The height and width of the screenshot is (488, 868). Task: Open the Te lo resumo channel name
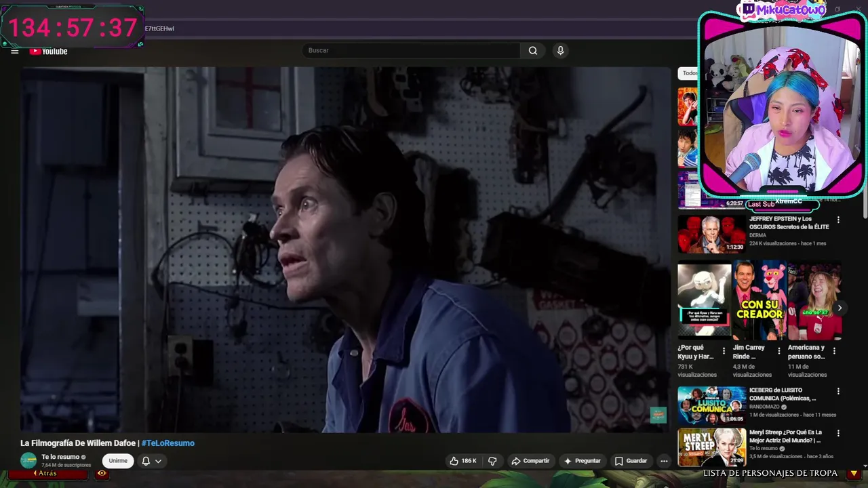point(60,457)
